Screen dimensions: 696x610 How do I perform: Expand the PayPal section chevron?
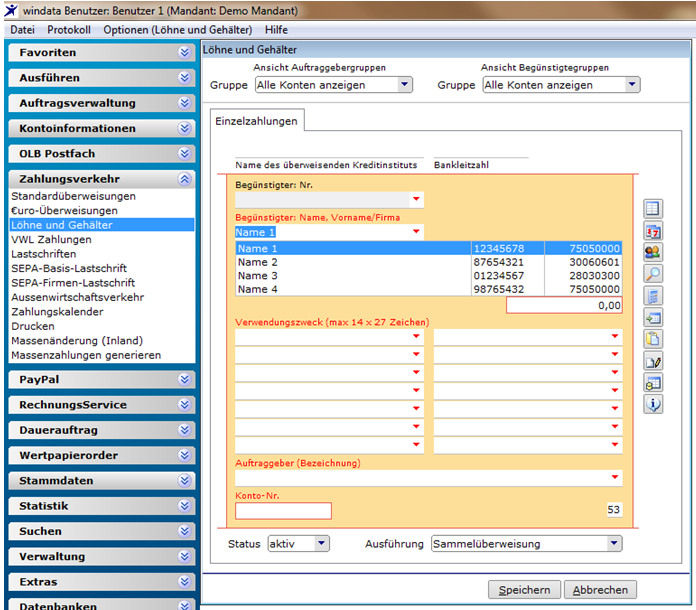pos(184,380)
